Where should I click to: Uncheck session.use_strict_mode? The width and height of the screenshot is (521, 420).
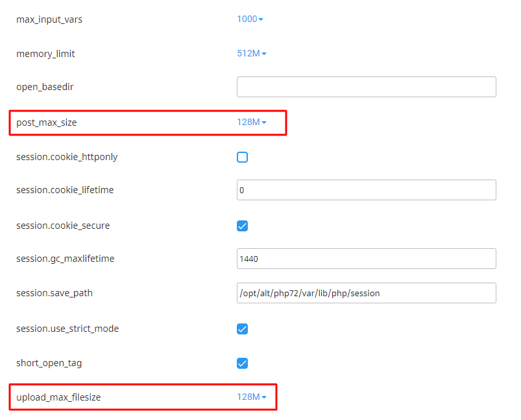[x=242, y=329]
